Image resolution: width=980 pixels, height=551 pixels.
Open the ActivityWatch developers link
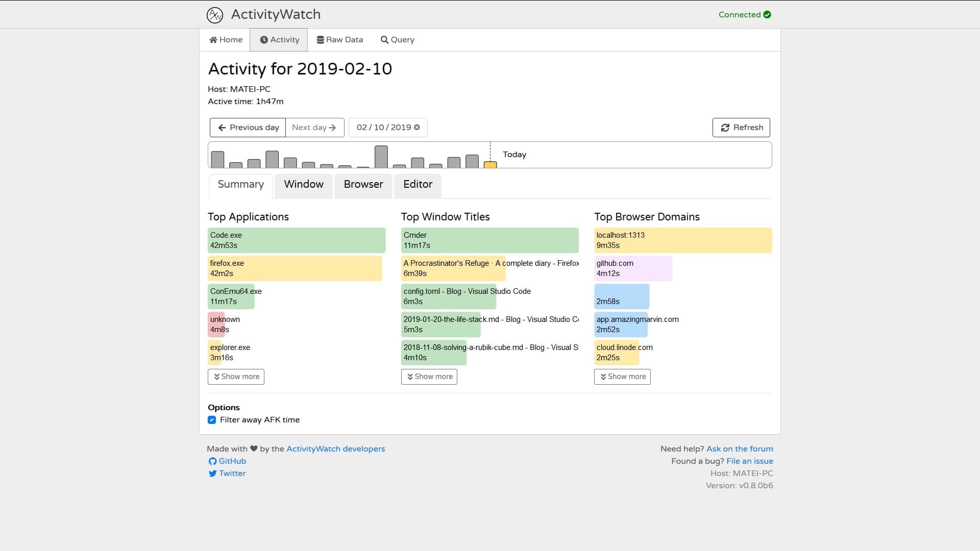(x=336, y=449)
